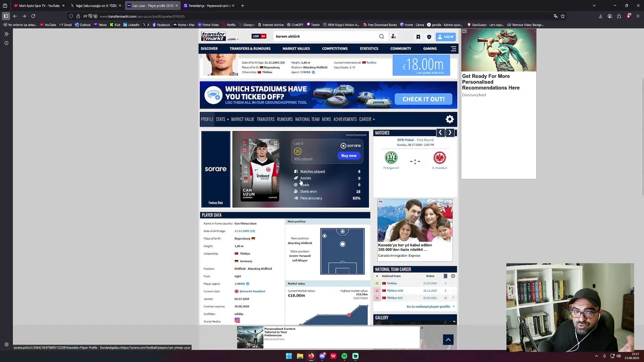644x362 pixels.
Task: Open browser downloads icon
Action: pos(600,16)
